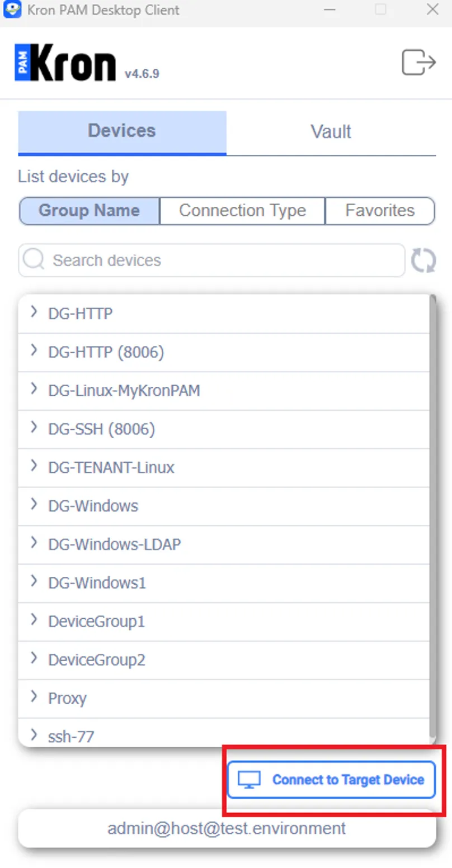Select the DG-Windows-LDAP label
The height and width of the screenshot is (868, 452).
[x=115, y=544]
